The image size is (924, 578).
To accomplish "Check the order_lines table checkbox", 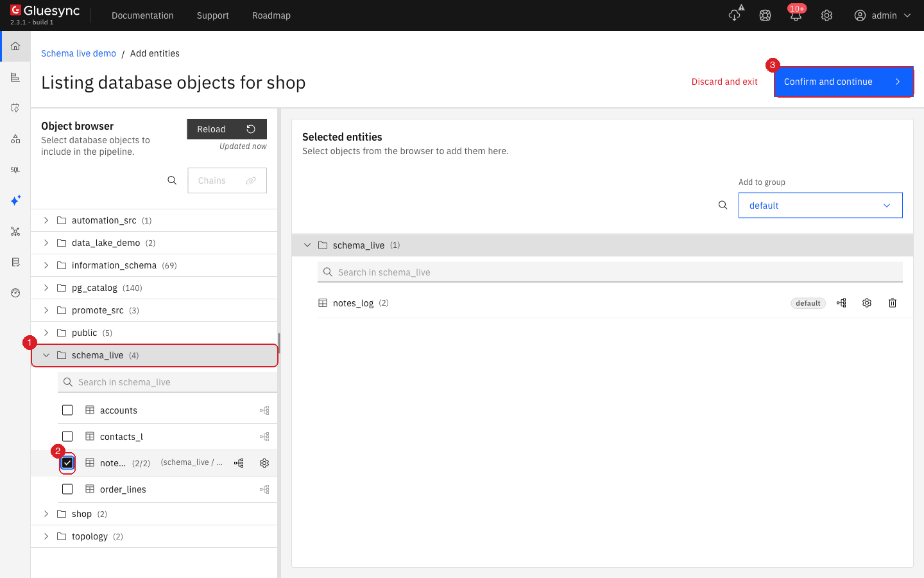I will (67, 489).
